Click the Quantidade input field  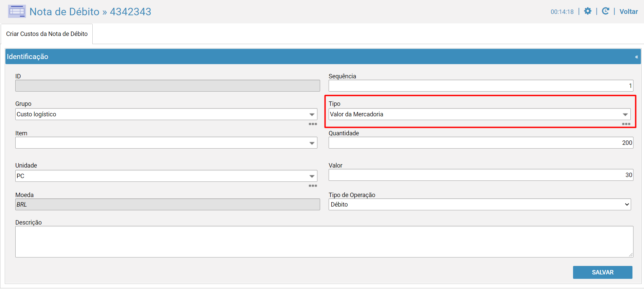click(x=481, y=143)
